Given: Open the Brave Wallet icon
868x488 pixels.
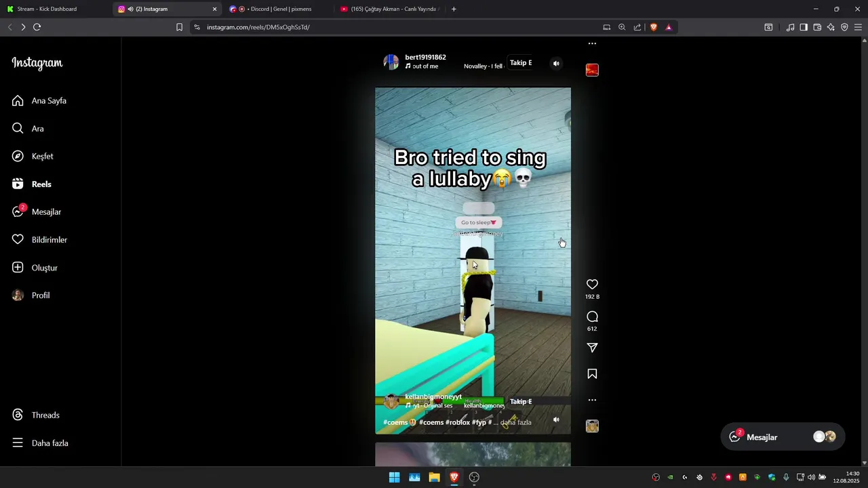Looking at the screenshot, I should tap(817, 27).
